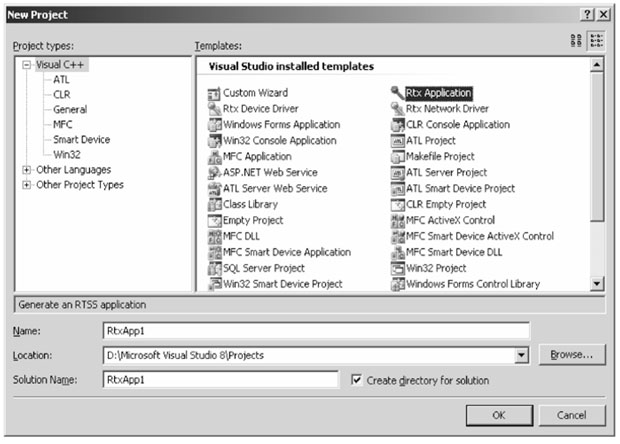Screen dimensions: 620x444
Task: Choose the MFC DLL template icon
Action: pyautogui.click(x=214, y=236)
